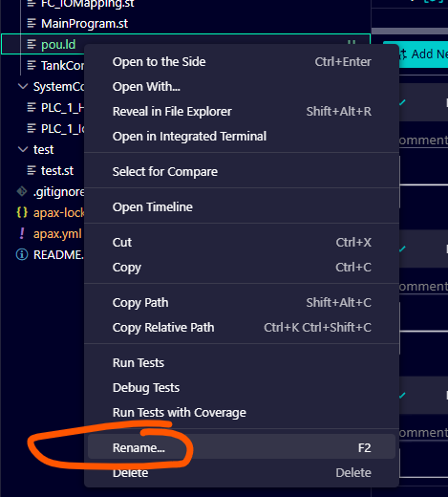Screen dimensions: 448x497
Task: Click the file icon beside test.st
Action: tap(32, 170)
